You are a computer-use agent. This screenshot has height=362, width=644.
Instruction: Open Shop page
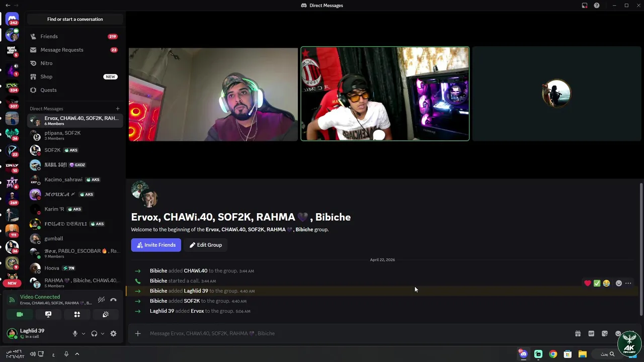75,76
